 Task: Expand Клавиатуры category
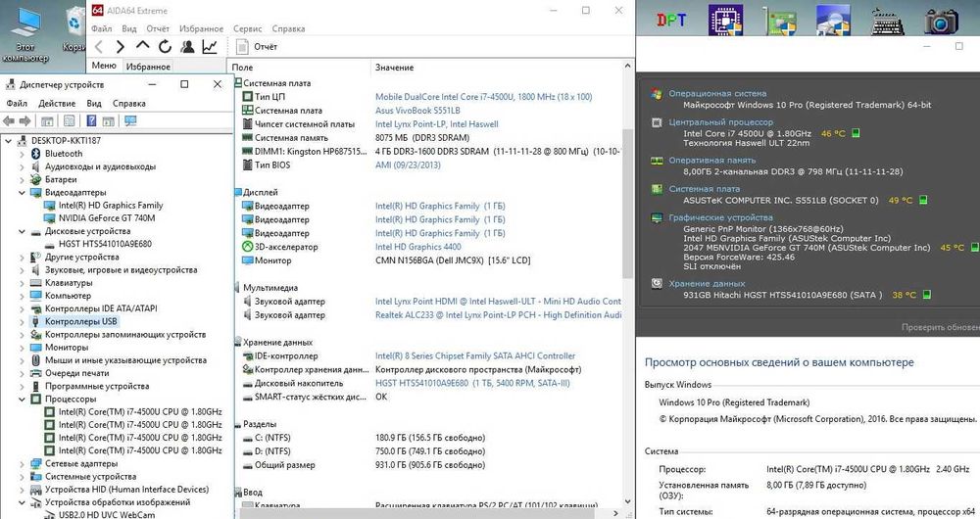click(22, 283)
